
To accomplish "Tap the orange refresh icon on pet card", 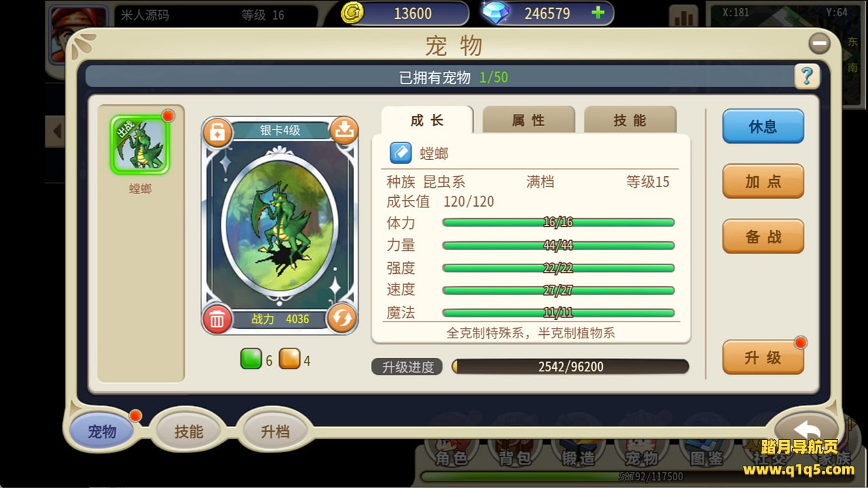I will coord(342,319).
